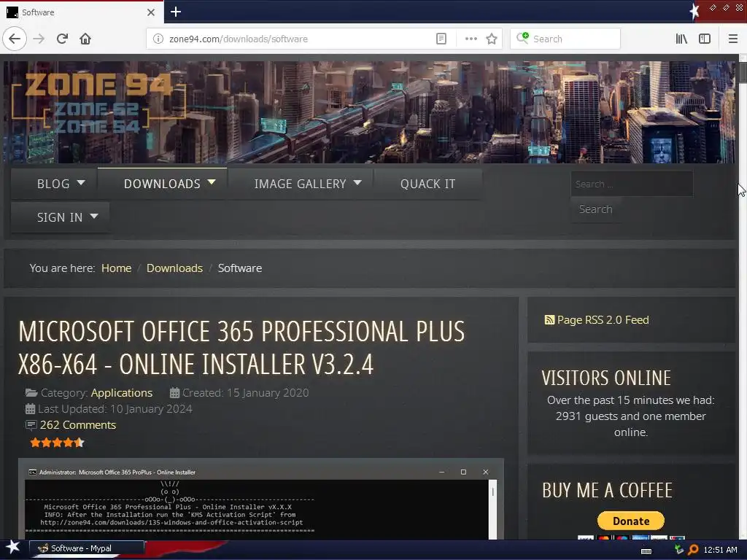This screenshot has width=747, height=560.
Task: Open the Library icon in toolbar
Action: [681, 39]
